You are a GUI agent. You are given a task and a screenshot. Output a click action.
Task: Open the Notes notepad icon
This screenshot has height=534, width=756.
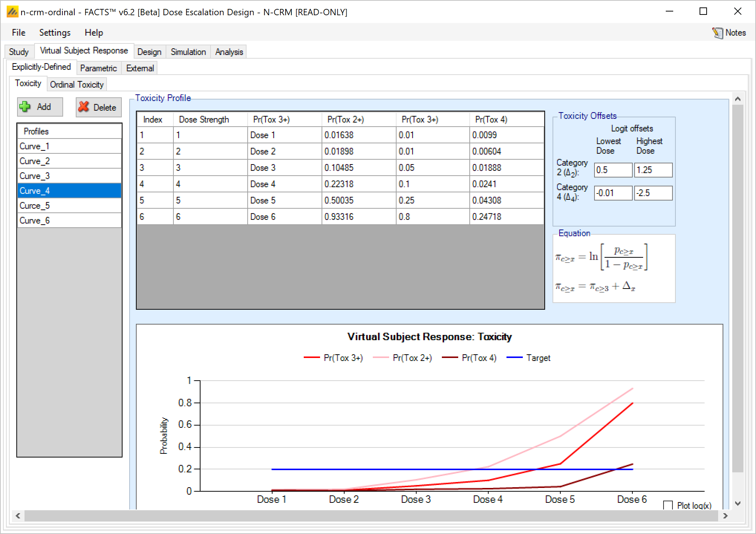click(717, 33)
